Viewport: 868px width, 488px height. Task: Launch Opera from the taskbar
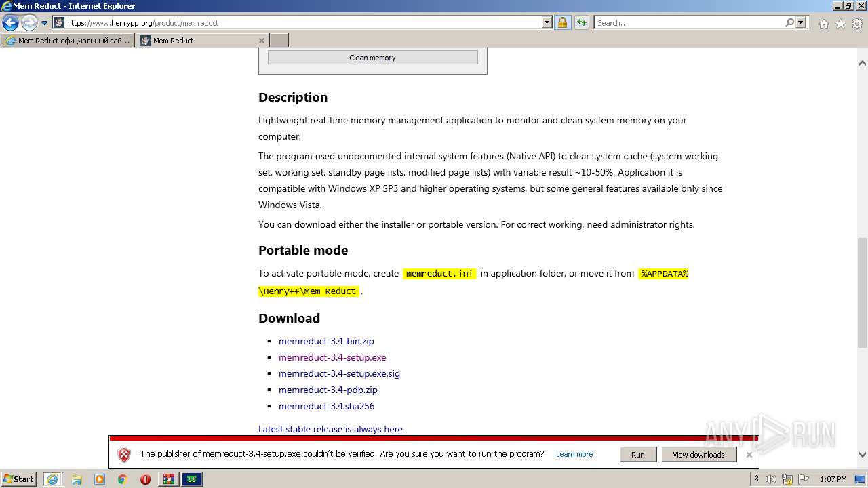pyautogui.click(x=145, y=479)
